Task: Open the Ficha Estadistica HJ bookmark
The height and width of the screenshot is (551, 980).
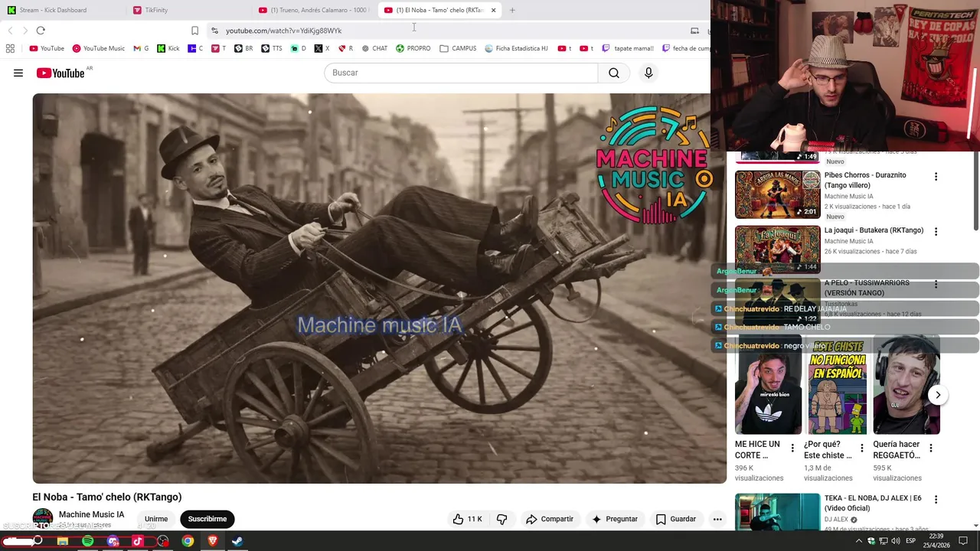Action: pos(517,48)
